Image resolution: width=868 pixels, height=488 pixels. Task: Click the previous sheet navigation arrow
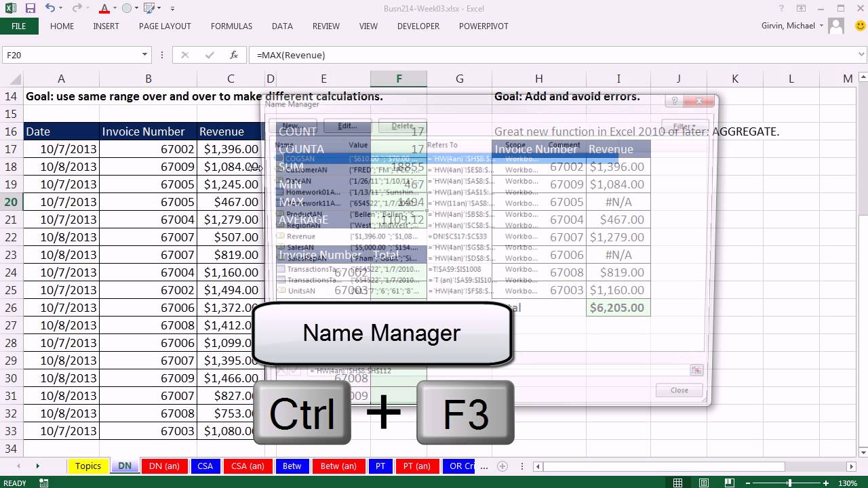click(18, 466)
